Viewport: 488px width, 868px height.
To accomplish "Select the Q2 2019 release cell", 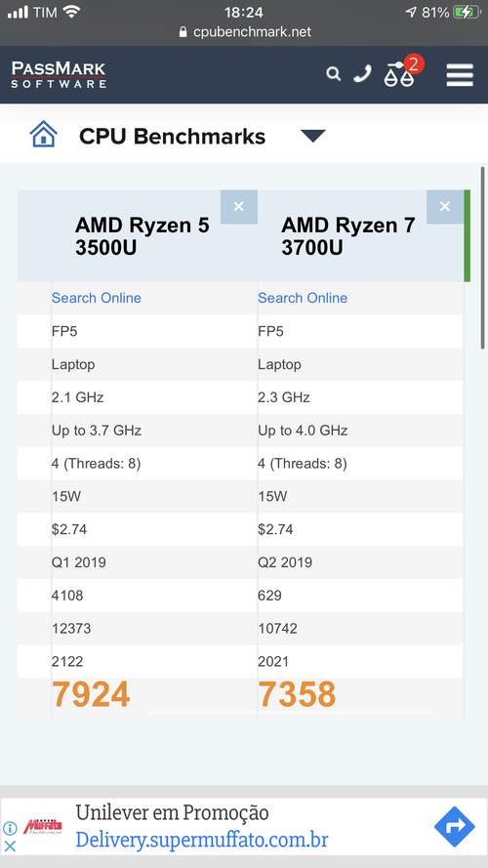I will pyautogui.click(x=285, y=562).
